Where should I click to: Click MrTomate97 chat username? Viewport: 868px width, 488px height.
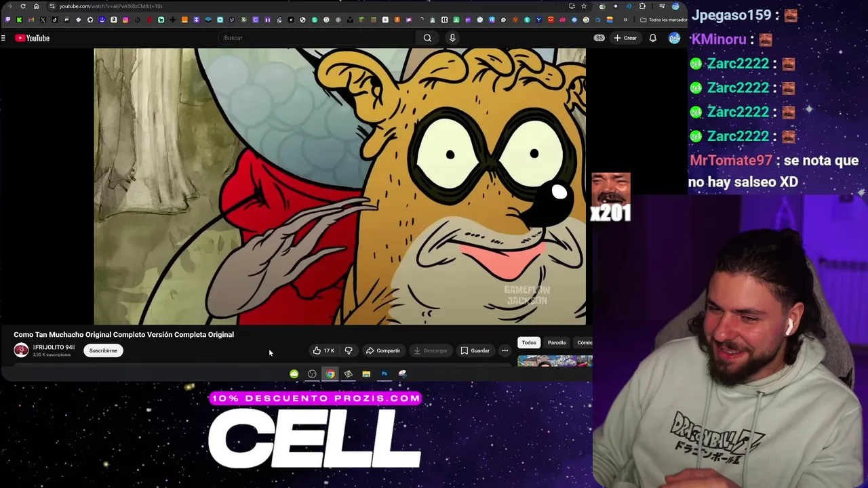pyautogui.click(x=731, y=161)
